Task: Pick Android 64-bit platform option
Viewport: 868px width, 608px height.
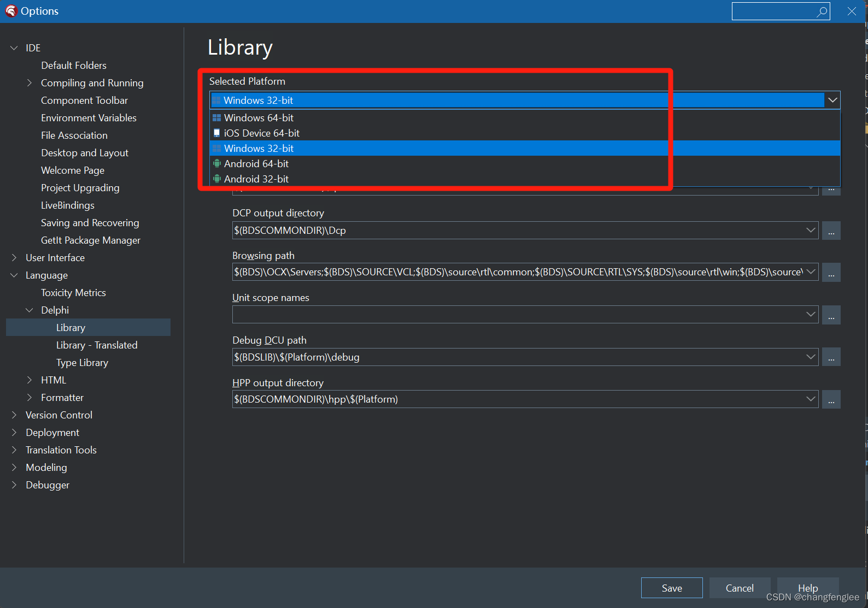Action: (525, 163)
